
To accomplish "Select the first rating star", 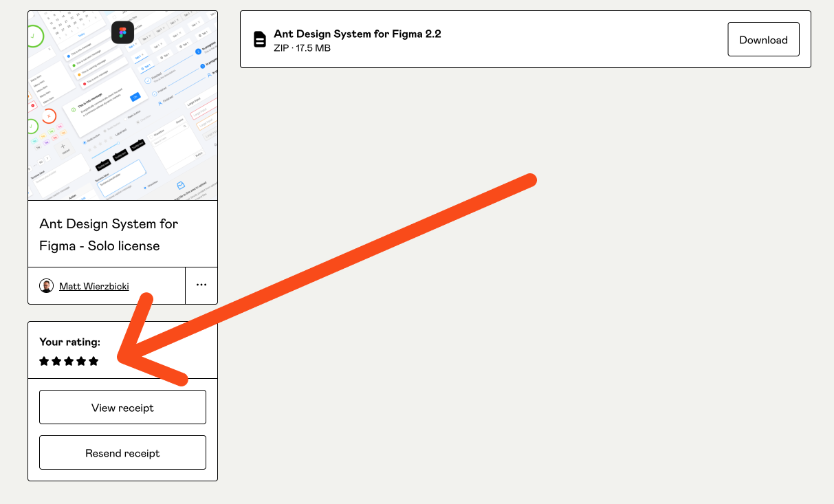I will click(x=43, y=360).
